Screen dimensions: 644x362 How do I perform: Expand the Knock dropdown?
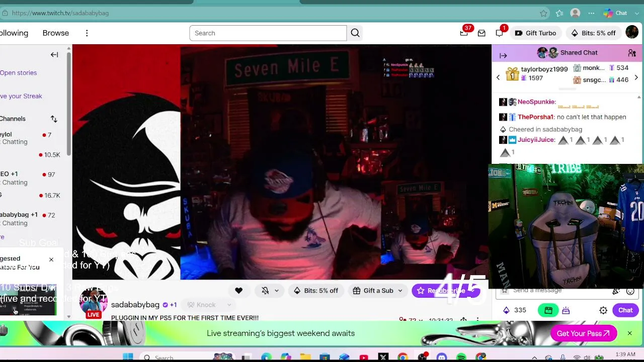coord(229,305)
